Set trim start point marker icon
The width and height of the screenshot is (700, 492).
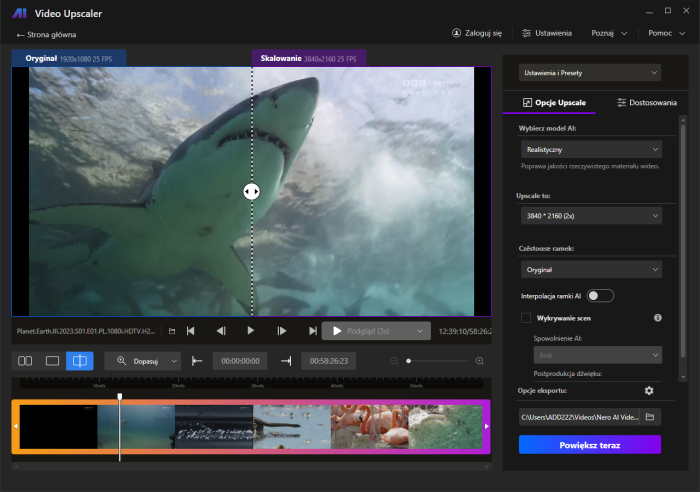(x=197, y=361)
